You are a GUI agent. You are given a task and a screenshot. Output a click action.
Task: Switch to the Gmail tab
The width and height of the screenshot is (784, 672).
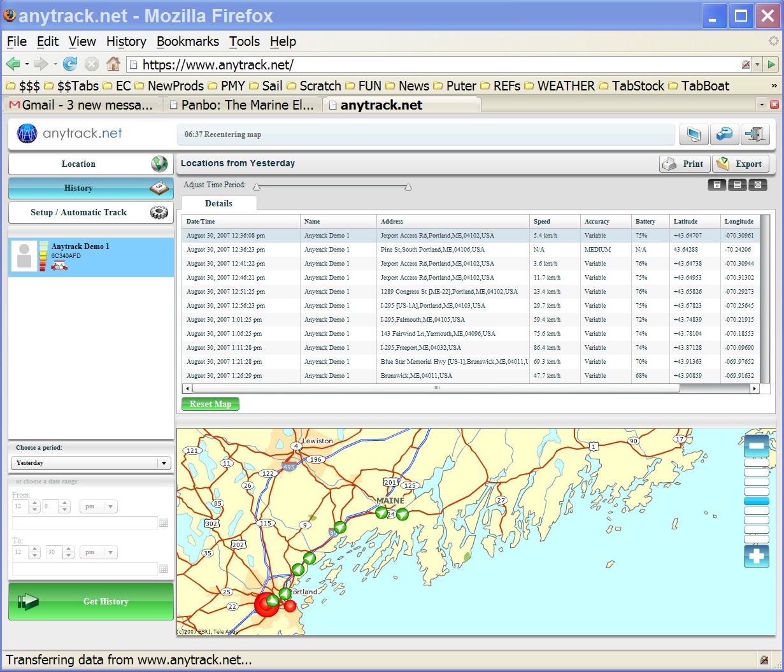[82, 105]
